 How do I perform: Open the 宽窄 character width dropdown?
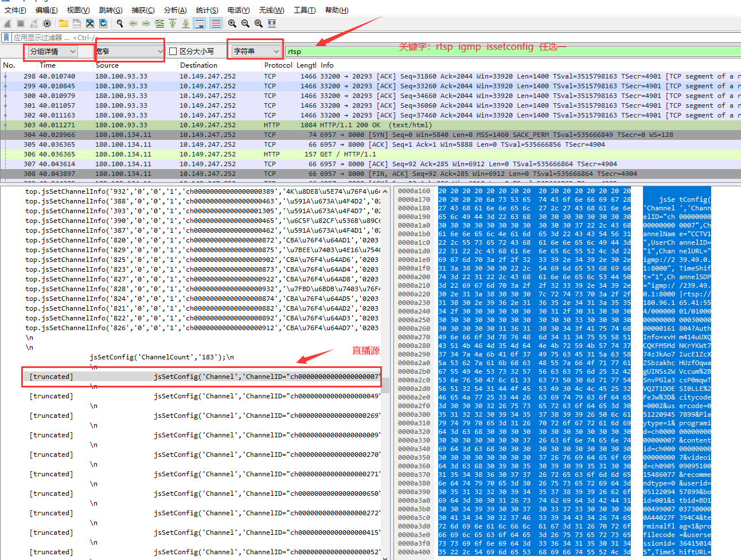tap(130, 52)
